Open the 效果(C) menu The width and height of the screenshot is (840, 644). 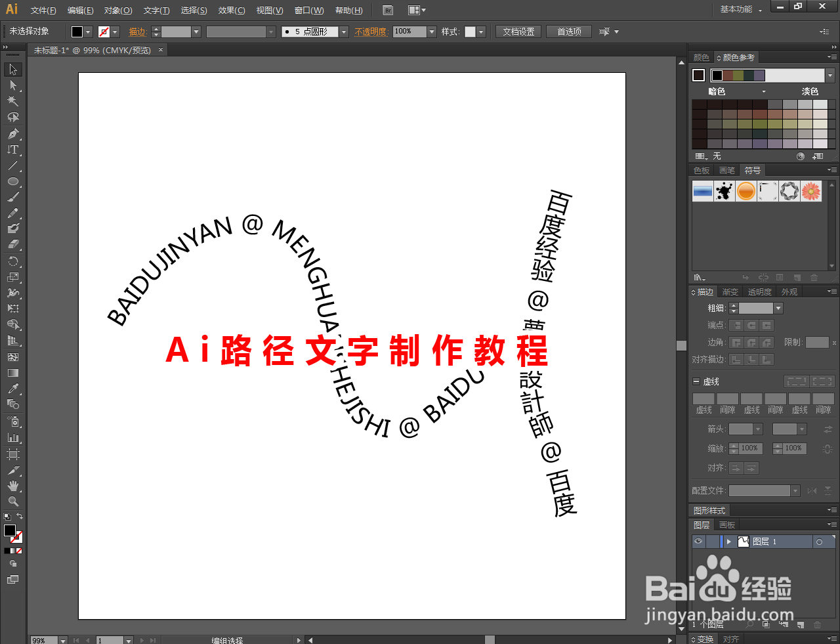click(x=232, y=11)
